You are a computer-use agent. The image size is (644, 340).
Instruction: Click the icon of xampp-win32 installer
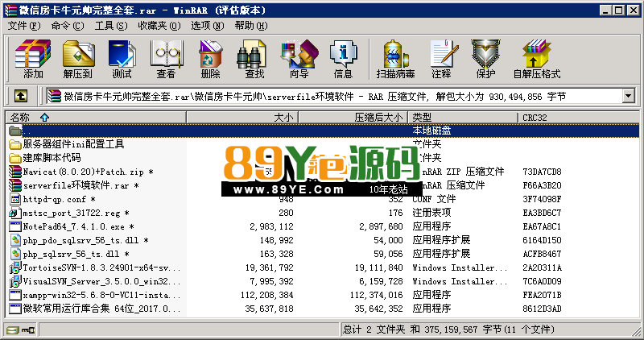pos(15,295)
